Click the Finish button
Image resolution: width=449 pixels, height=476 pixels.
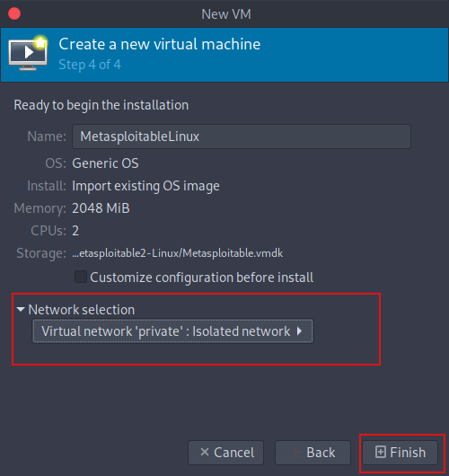click(x=401, y=453)
